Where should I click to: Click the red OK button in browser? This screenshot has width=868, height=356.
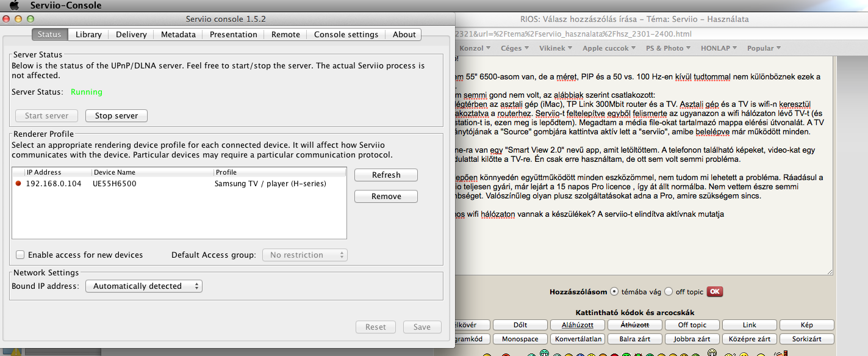pos(715,291)
